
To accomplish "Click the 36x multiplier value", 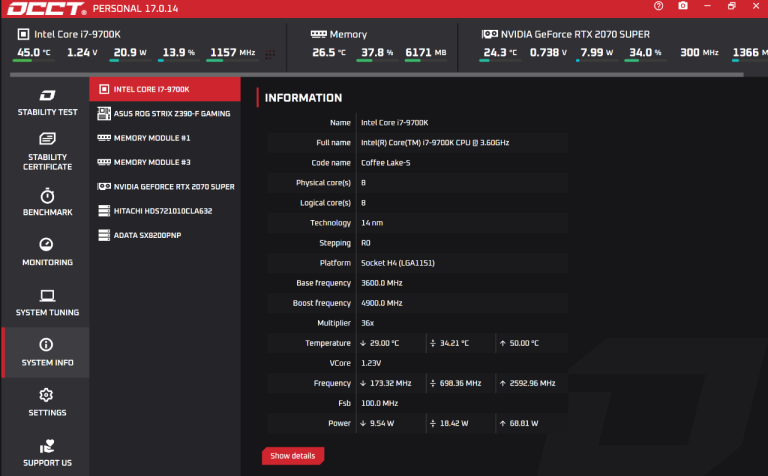I will (367, 323).
